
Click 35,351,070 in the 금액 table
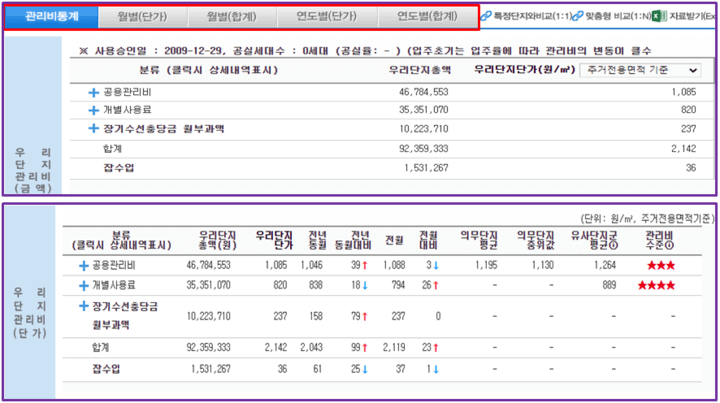423,110
